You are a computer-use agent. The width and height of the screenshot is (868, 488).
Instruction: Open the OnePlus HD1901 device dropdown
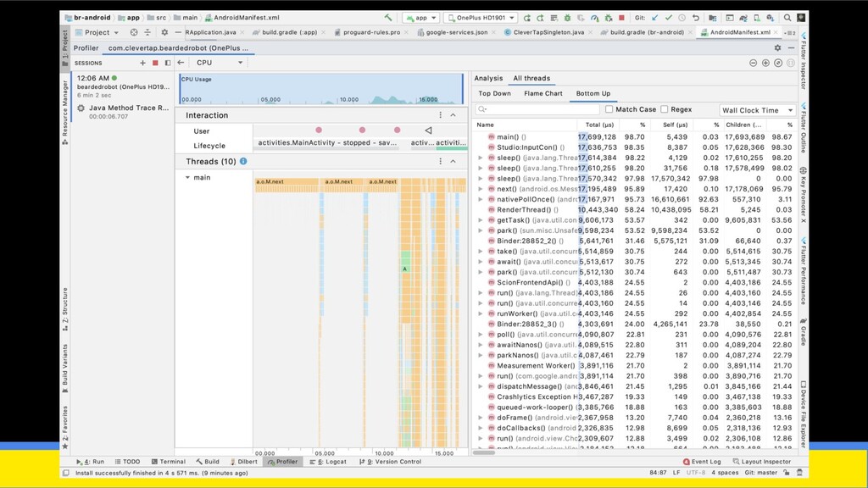tap(481, 18)
